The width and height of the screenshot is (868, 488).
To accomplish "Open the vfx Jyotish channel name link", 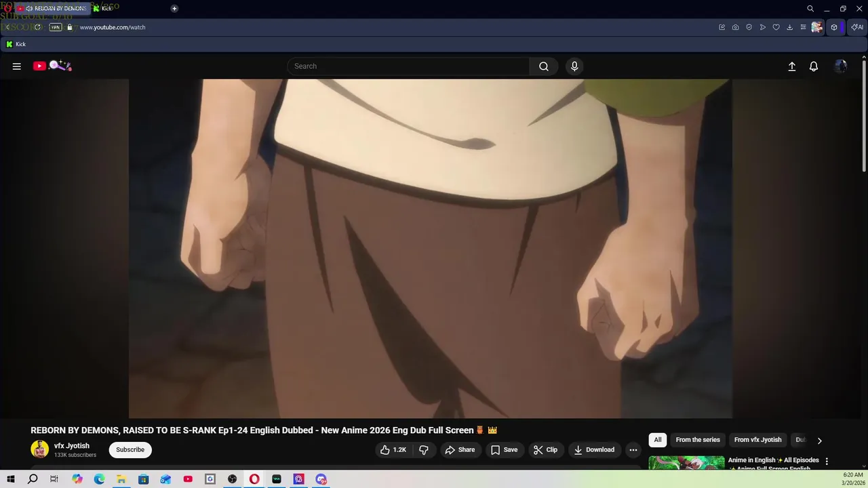I will [72, 446].
